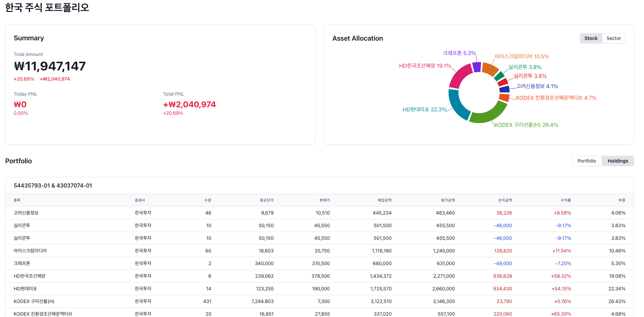The image size is (644, 317).
Task: Click the +54.15% return value
Action: (561, 289)
